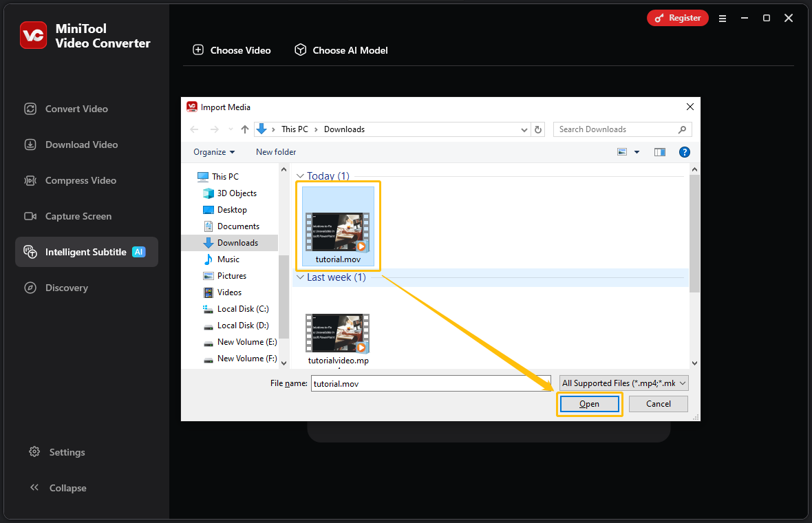The width and height of the screenshot is (812, 523).
Task: Collapse the left sidebar
Action: point(58,487)
